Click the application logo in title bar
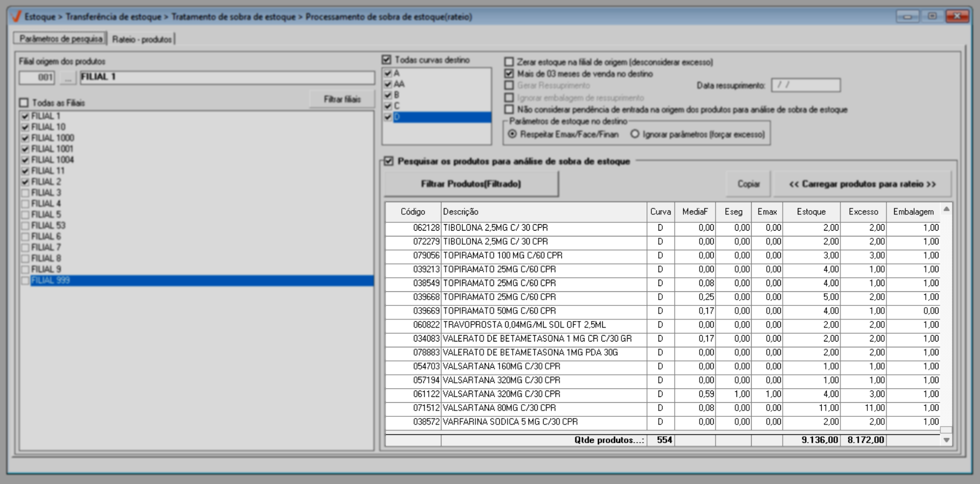 tap(16, 16)
